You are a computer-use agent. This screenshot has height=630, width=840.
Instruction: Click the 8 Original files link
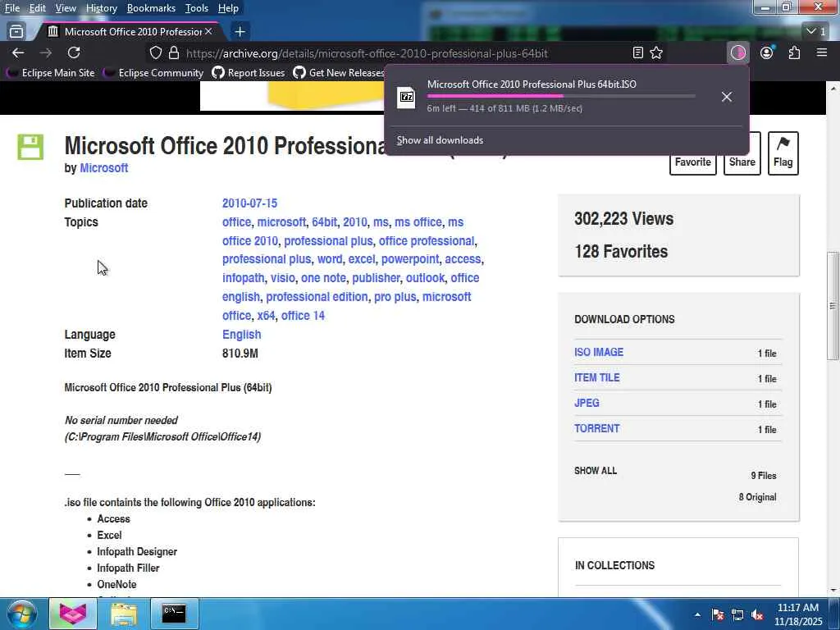(757, 497)
